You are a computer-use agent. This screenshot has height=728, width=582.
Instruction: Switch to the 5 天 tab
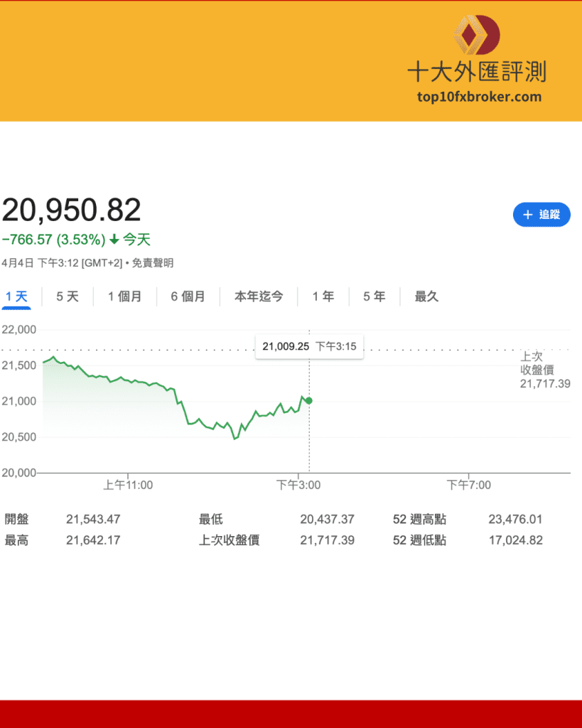[68, 296]
